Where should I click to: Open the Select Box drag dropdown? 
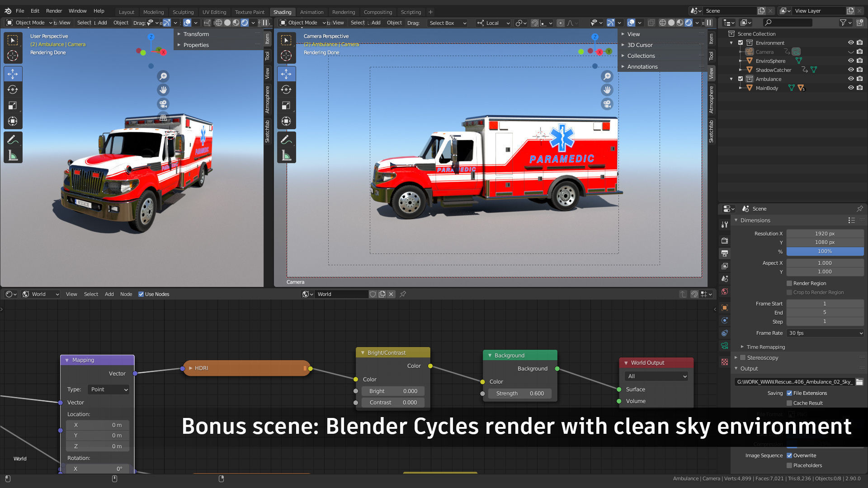click(x=447, y=23)
